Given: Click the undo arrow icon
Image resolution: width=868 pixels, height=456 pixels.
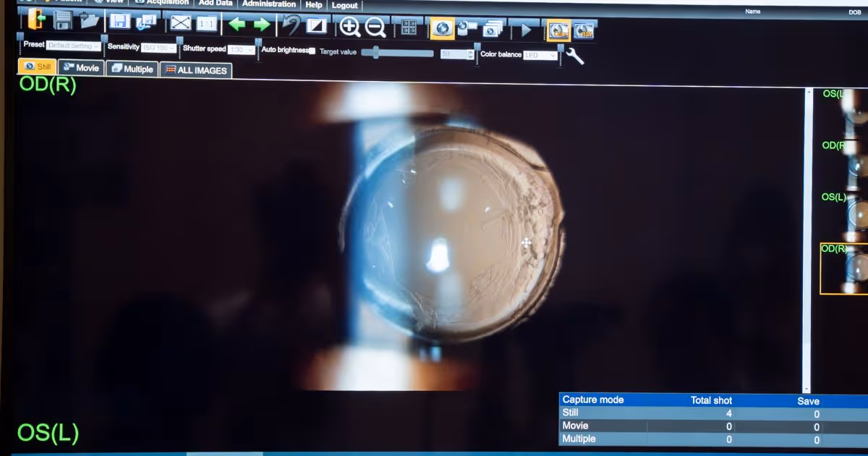Looking at the screenshot, I should [x=292, y=25].
